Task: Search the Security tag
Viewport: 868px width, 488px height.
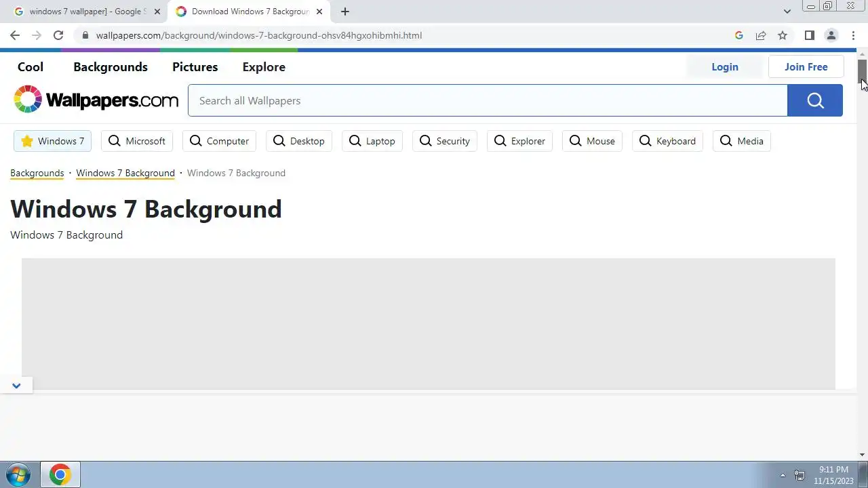Action: [445, 141]
